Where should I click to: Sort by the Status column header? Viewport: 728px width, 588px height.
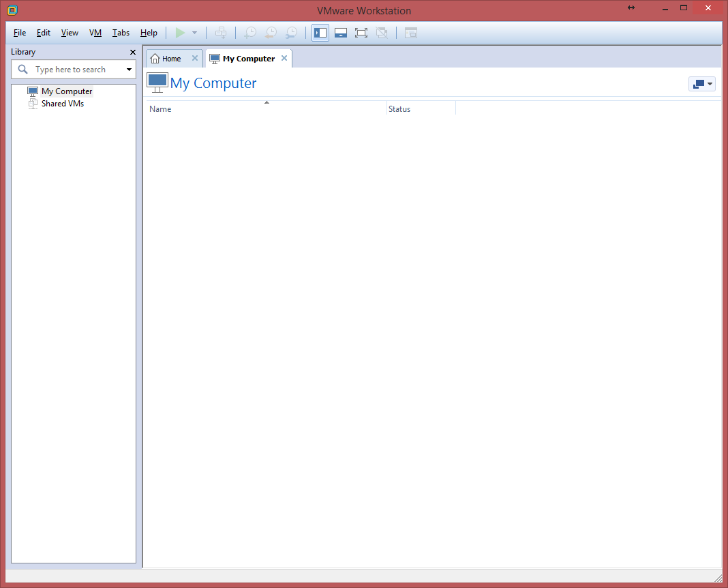(421, 108)
